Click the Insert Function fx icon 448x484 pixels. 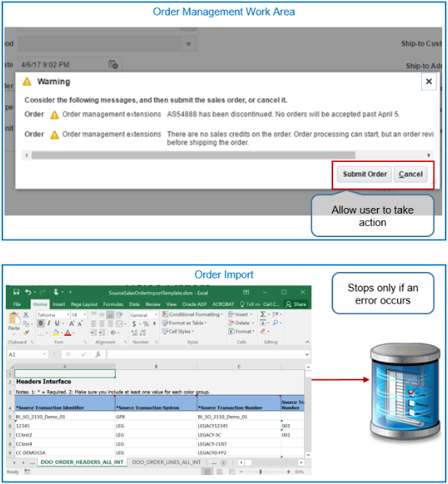(98, 355)
